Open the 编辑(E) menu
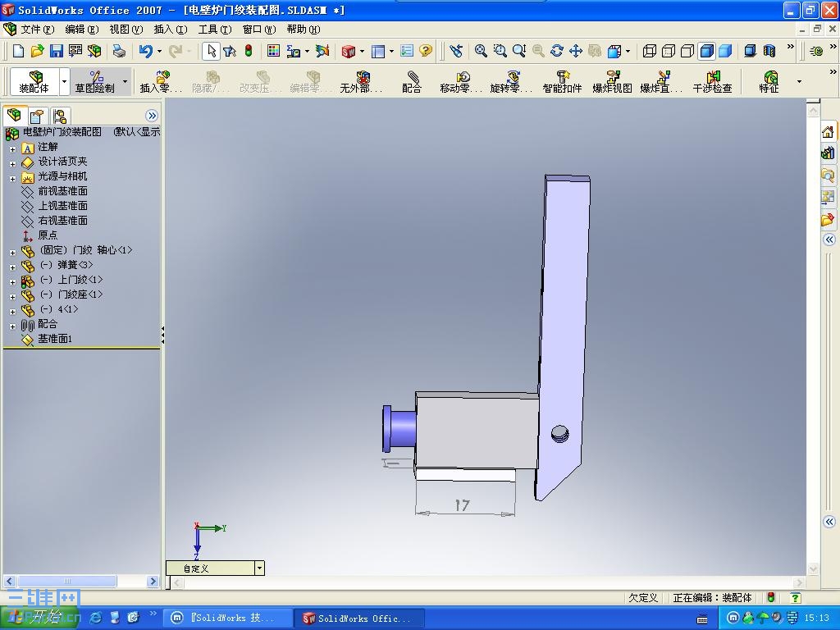 pyautogui.click(x=81, y=30)
